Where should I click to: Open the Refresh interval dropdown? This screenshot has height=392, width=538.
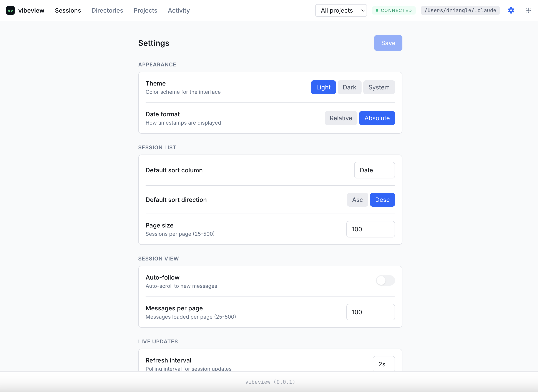[384, 364]
